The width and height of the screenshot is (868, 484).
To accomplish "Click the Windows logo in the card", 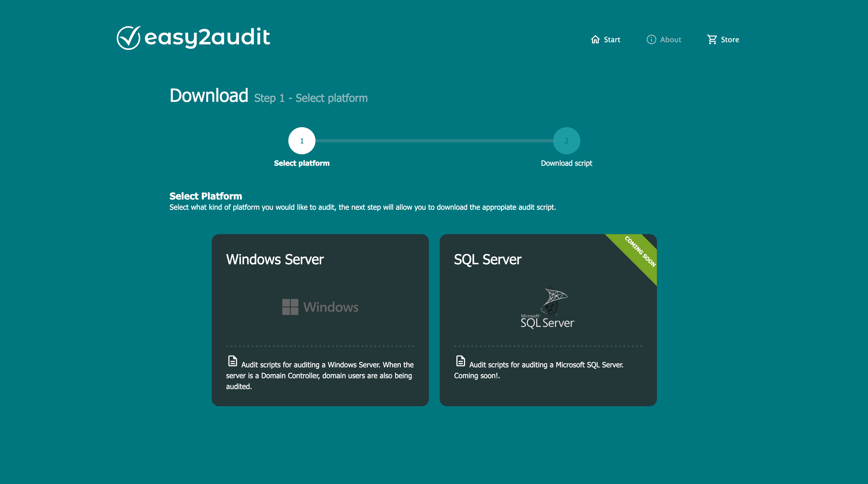I will click(x=320, y=307).
